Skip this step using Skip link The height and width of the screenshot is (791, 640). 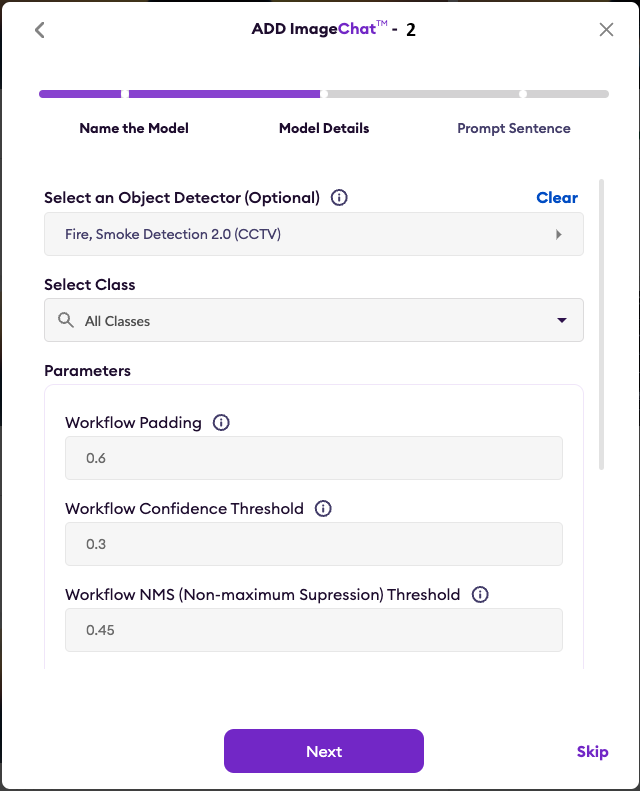(593, 752)
